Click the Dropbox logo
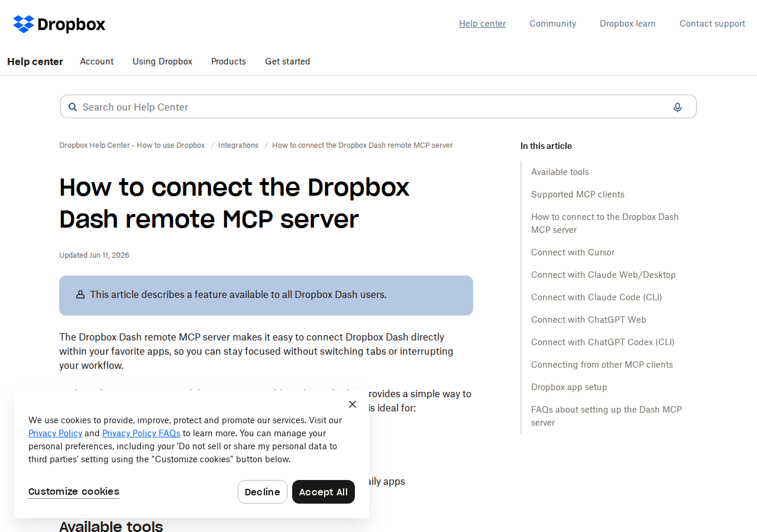 59,24
